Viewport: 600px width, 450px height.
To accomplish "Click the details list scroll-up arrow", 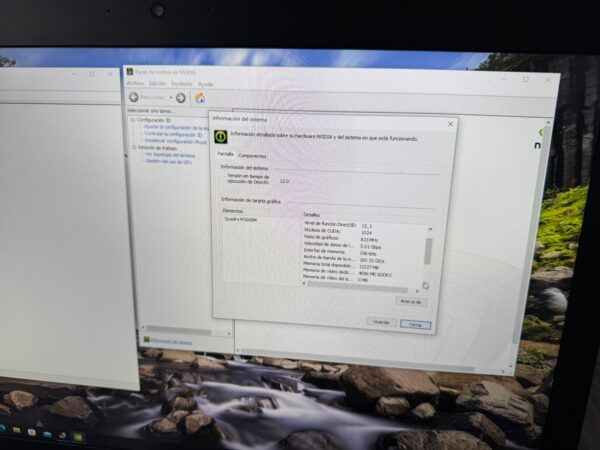I will pos(430,229).
